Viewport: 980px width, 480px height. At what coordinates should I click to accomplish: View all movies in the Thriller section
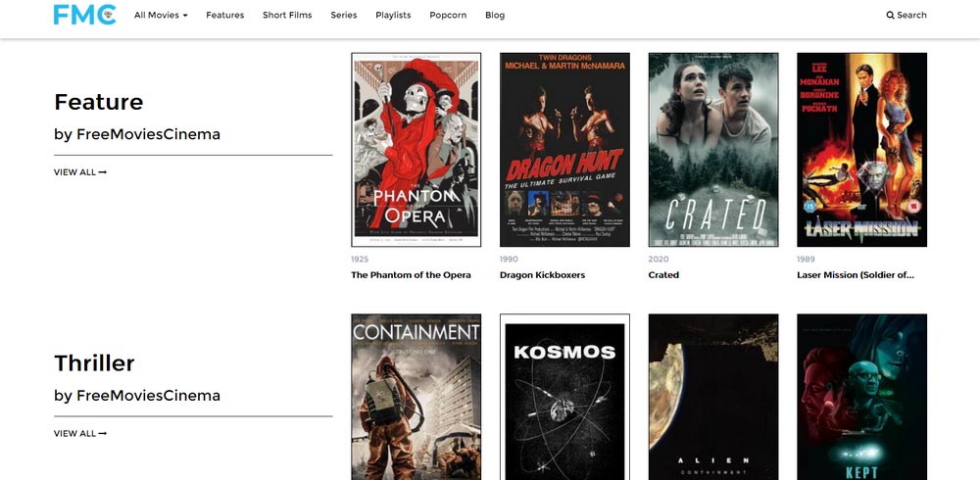pyautogui.click(x=80, y=433)
